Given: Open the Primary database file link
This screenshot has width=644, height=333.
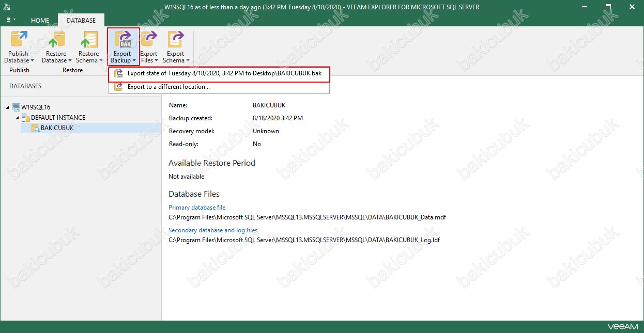Looking at the screenshot, I should click(197, 208).
